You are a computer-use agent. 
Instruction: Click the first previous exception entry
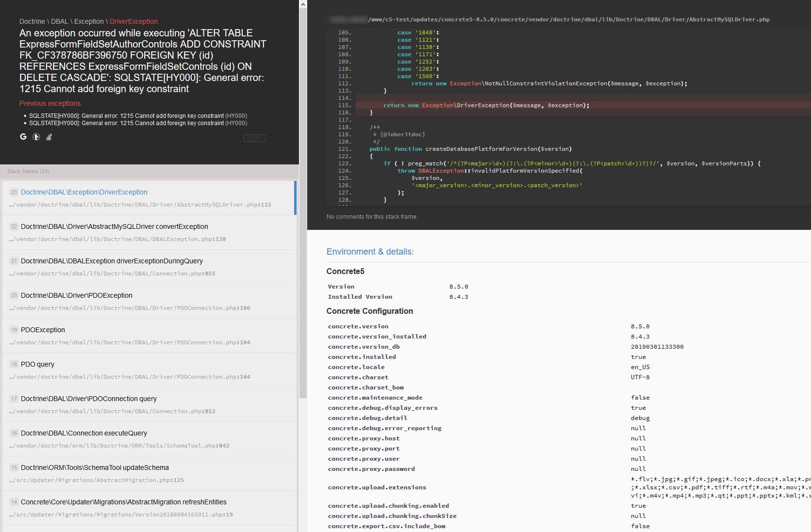tap(137, 115)
